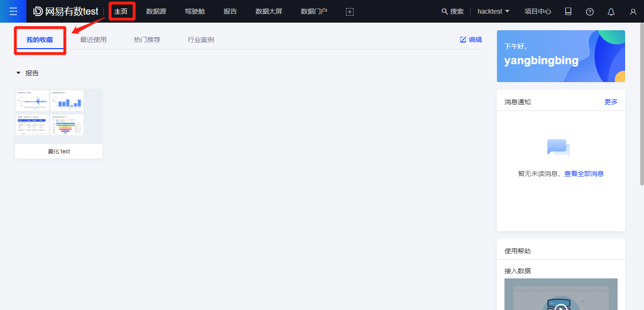
Task: Click the 消息通知 heading
Action: [518, 102]
